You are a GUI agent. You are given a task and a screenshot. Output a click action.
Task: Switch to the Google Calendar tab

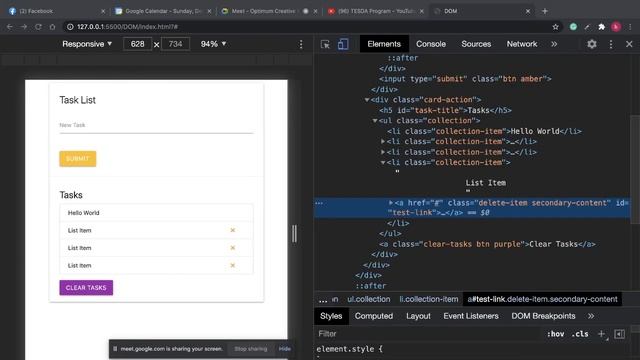(x=162, y=11)
